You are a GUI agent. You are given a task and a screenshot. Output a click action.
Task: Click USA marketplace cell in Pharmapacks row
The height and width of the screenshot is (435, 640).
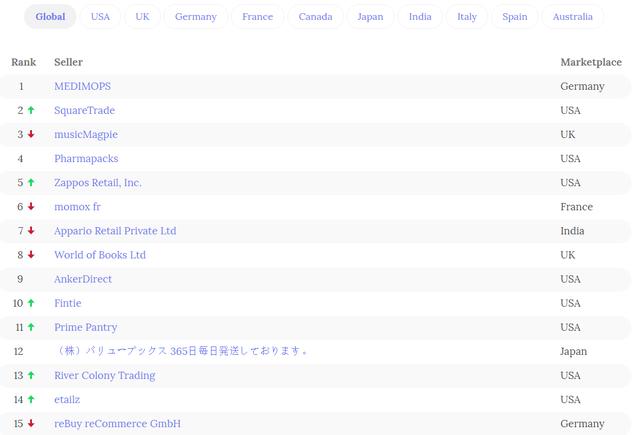[x=570, y=159]
